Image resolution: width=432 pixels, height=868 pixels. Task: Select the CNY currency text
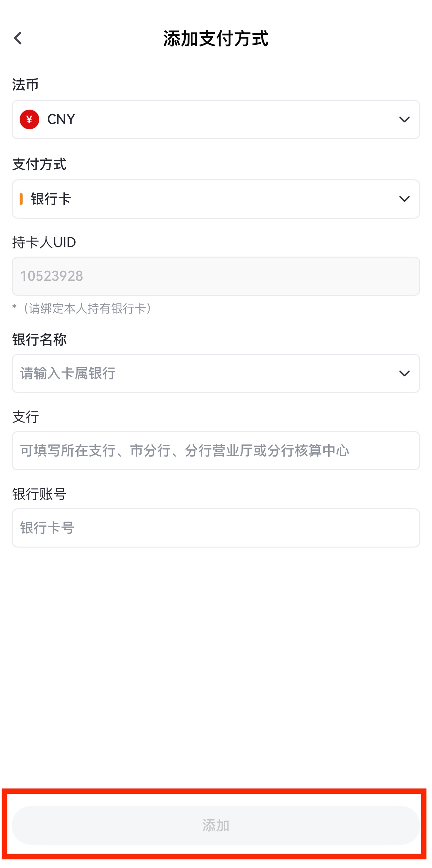[x=61, y=119]
